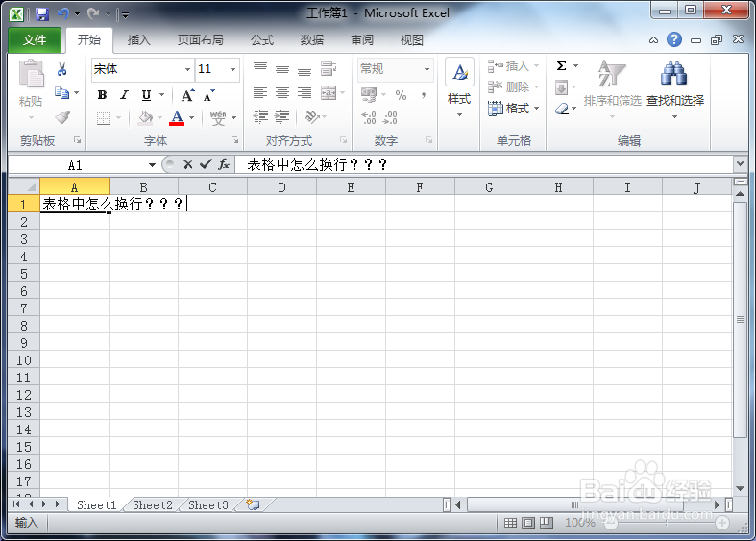The image size is (756, 541).
Task: Click the Save icon in quick access toolbar
Action: 42,14
